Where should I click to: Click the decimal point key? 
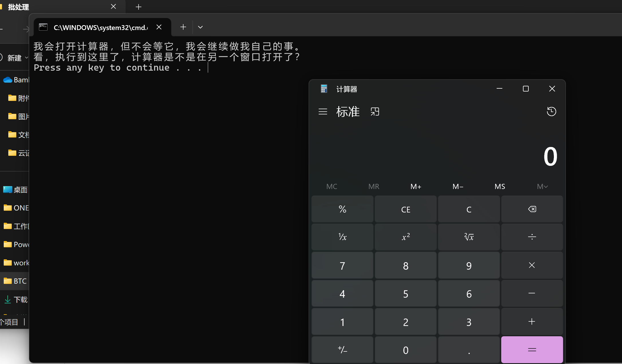[469, 349]
